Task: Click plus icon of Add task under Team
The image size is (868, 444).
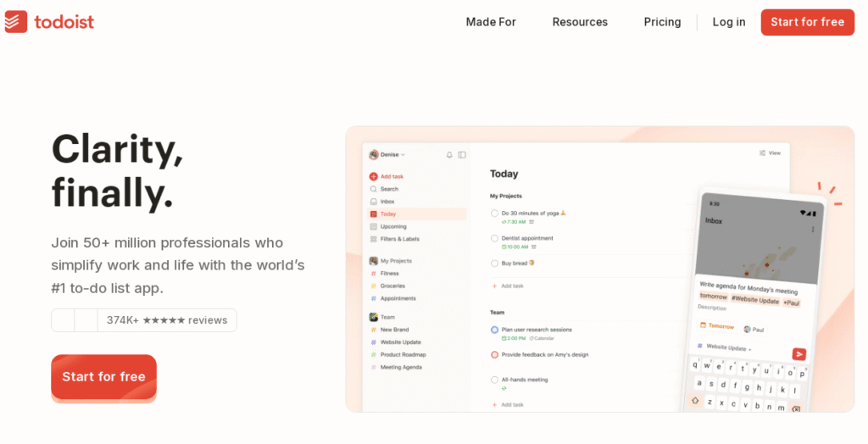Action: coord(494,405)
